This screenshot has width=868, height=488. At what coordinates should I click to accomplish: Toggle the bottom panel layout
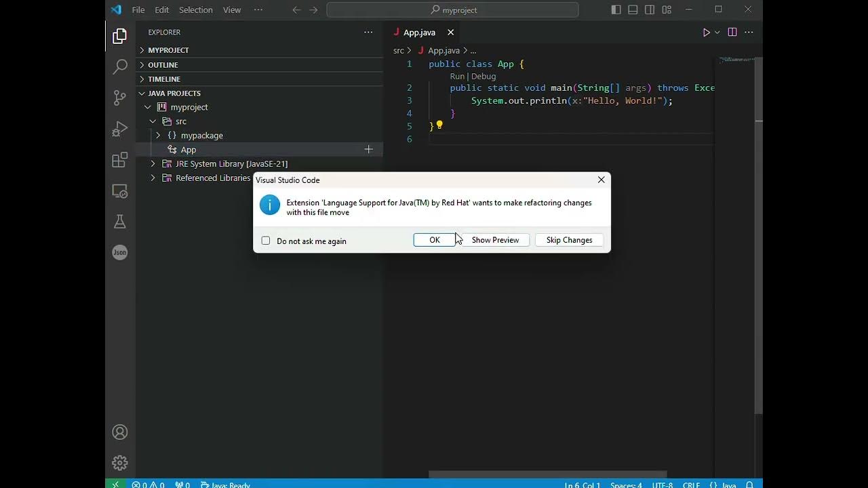(633, 9)
